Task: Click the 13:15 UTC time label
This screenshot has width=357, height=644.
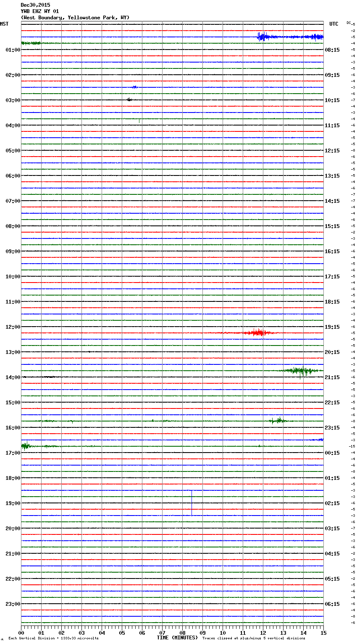Action: tap(332, 176)
